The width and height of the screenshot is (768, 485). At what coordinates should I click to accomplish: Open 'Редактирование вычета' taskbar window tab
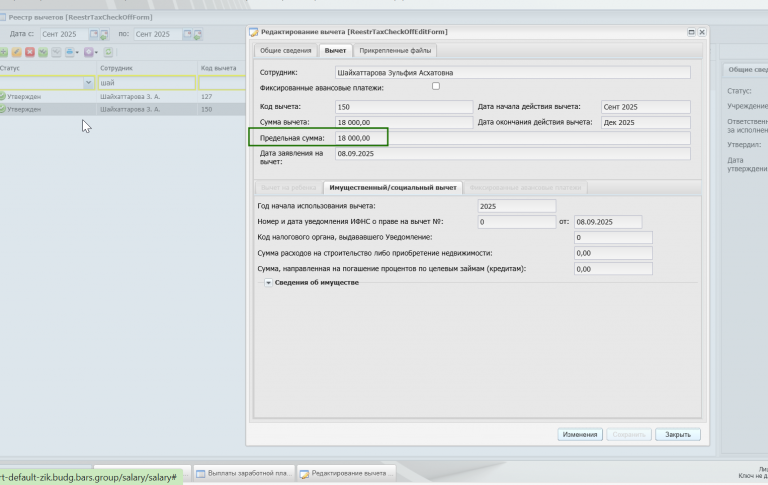(346, 474)
